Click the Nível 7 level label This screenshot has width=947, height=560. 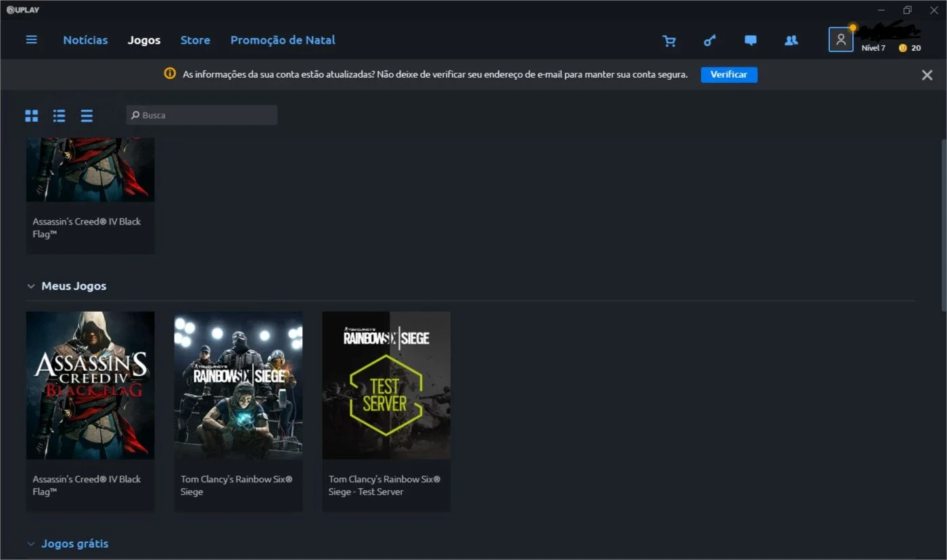pos(873,48)
